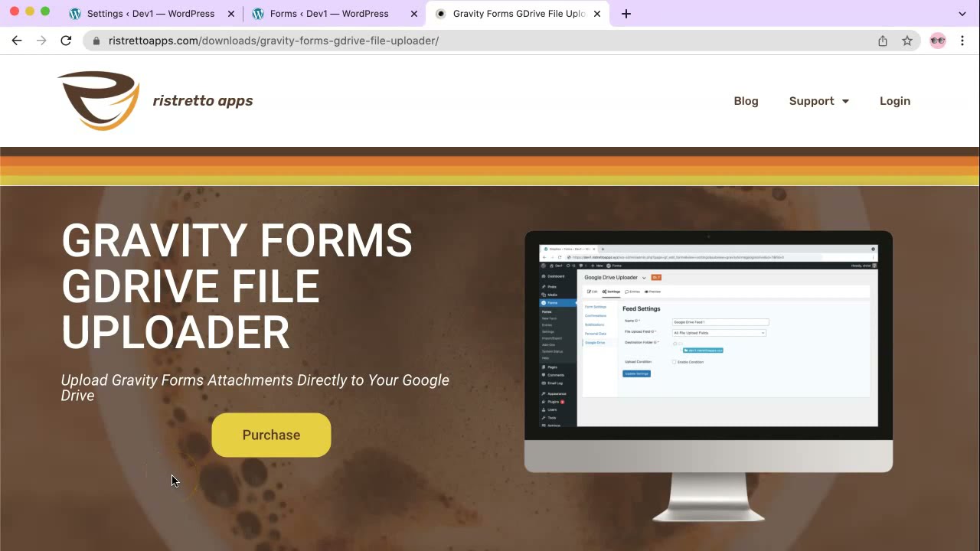980x551 pixels.
Task: Expand the tab search chevron
Action: [962, 14]
